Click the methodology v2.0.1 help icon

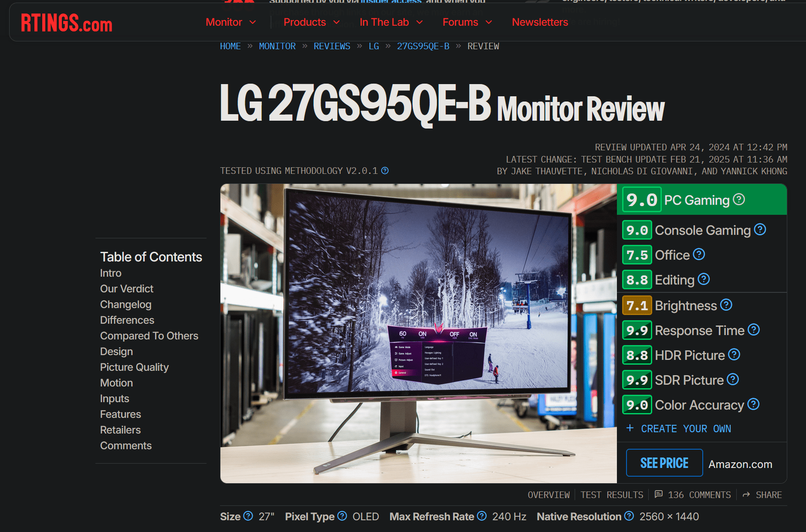(385, 170)
